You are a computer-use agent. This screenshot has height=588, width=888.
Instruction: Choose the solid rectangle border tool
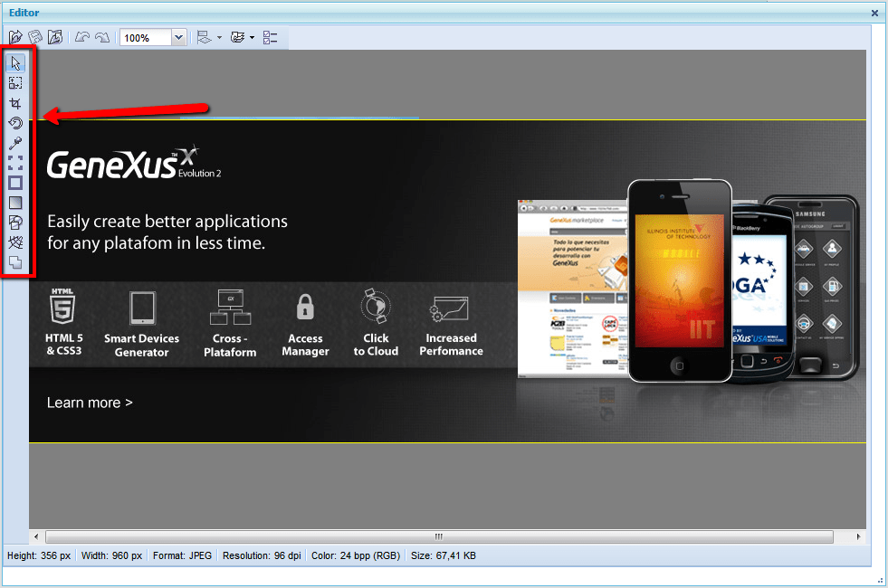coord(15,183)
